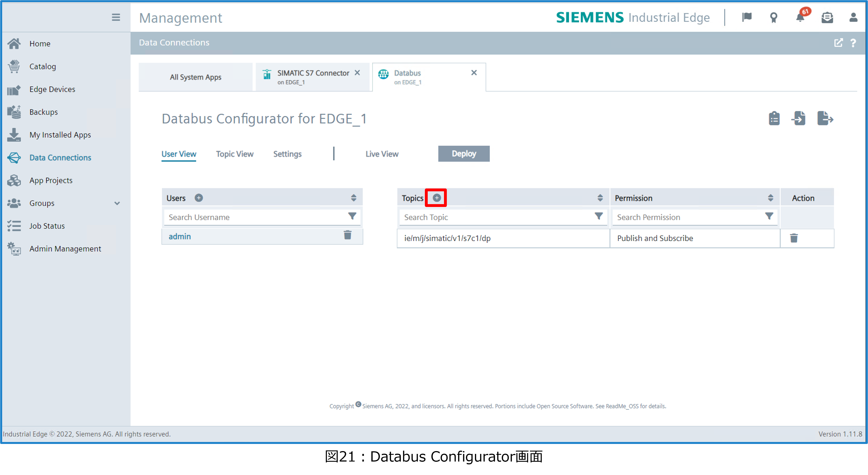
Task: Click the import configuration icon
Action: pyautogui.click(x=798, y=118)
